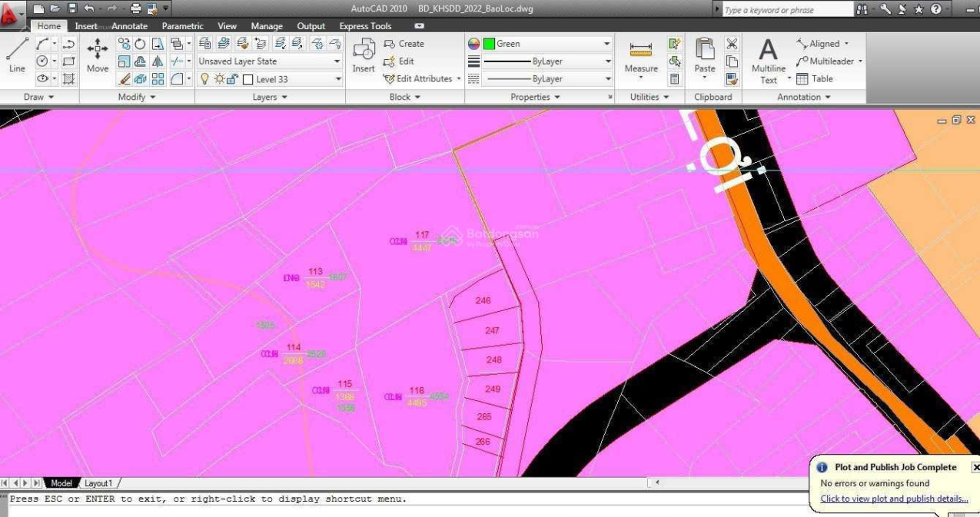Screen dimensions: 980x517
Task: Click the Multiline Text tool
Action: point(768,61)
